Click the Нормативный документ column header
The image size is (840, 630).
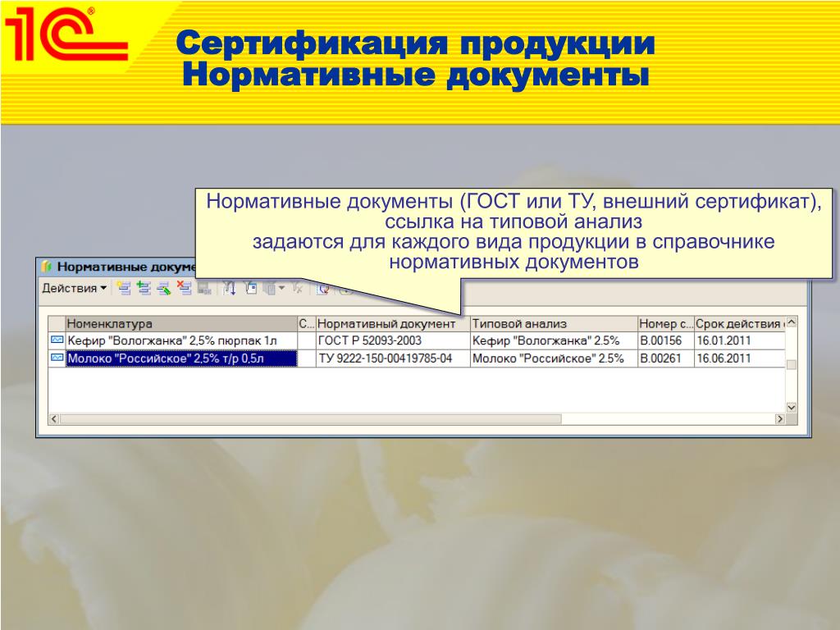tap(393, 323)
